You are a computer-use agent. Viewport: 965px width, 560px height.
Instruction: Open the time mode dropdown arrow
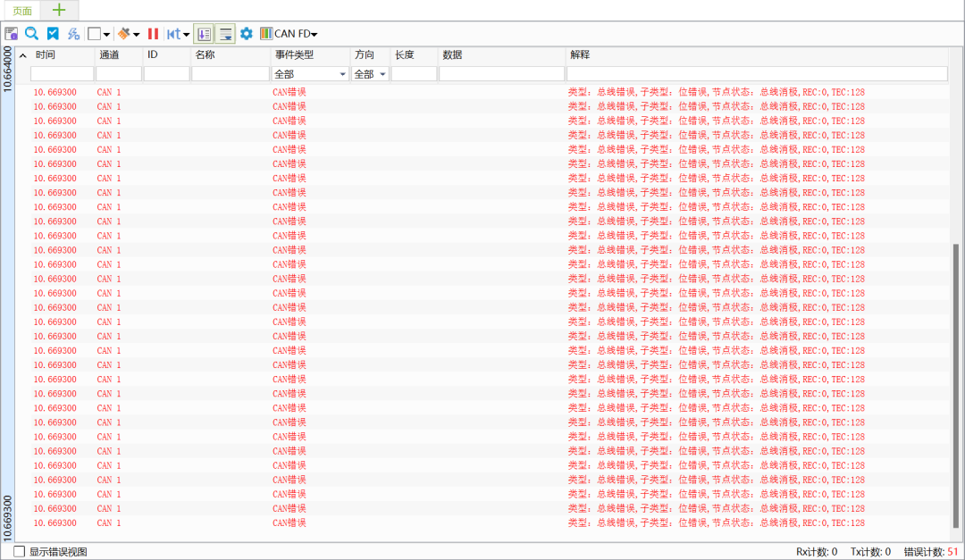(x=187, y=35)
